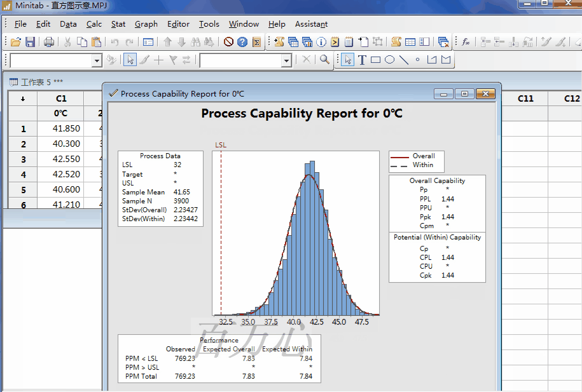Open the fx Assign Formula tool

click(466, 42)
